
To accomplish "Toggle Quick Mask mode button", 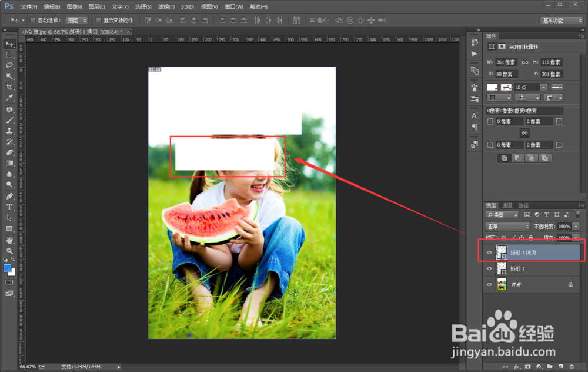I will pos(9,283).
